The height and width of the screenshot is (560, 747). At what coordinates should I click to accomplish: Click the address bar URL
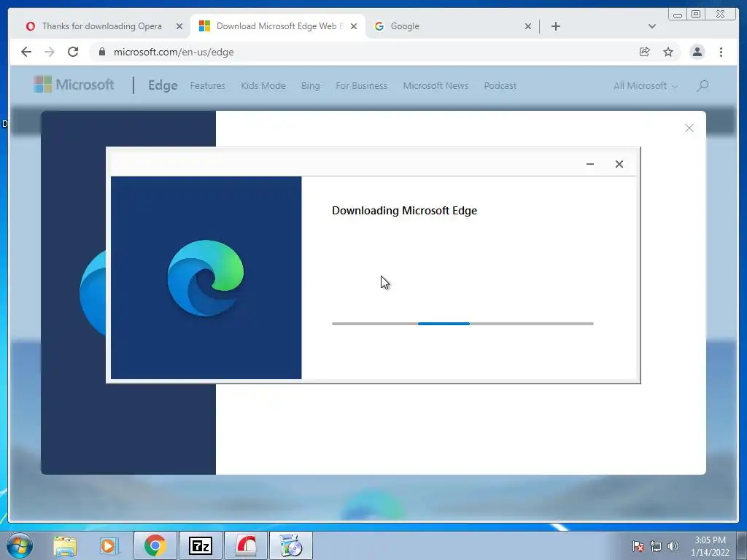[x=174, y=52]
